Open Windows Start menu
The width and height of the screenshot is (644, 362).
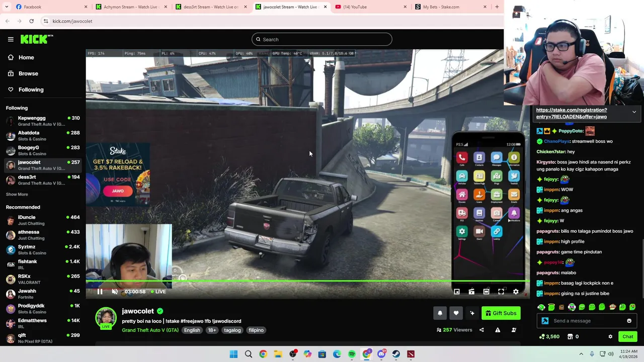233,354
